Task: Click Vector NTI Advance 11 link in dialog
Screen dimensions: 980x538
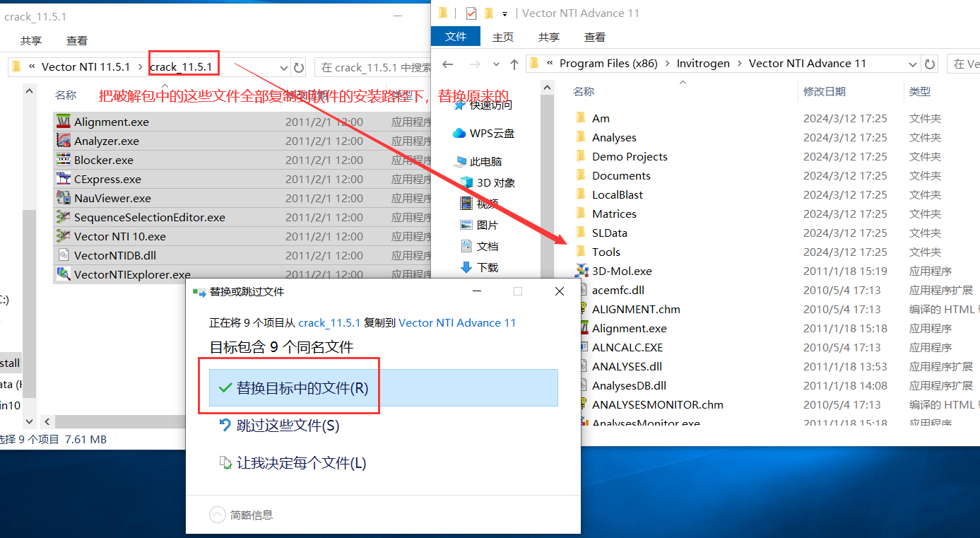Action: click(457, 322)
